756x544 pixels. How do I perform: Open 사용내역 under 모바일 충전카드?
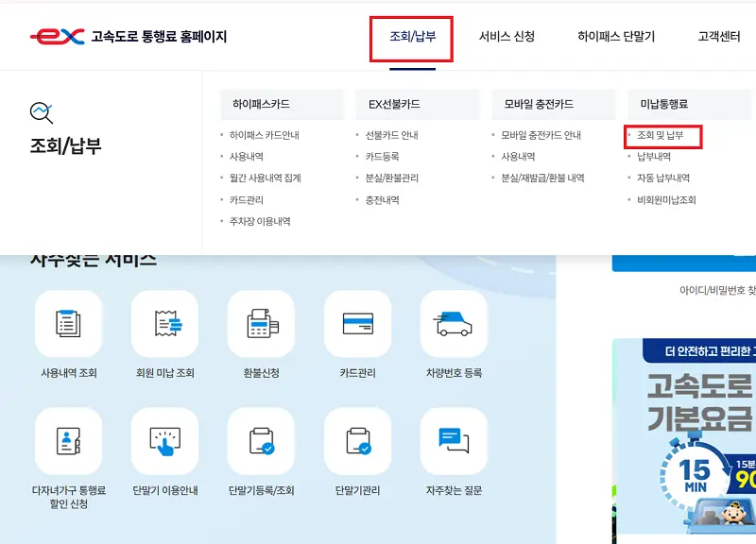(x=518, y=157)
